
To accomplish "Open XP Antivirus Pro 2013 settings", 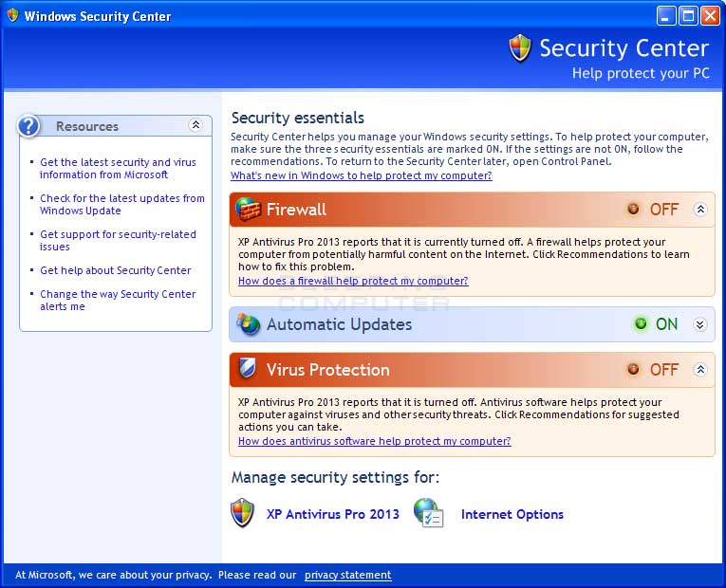I will pos(332,514).
